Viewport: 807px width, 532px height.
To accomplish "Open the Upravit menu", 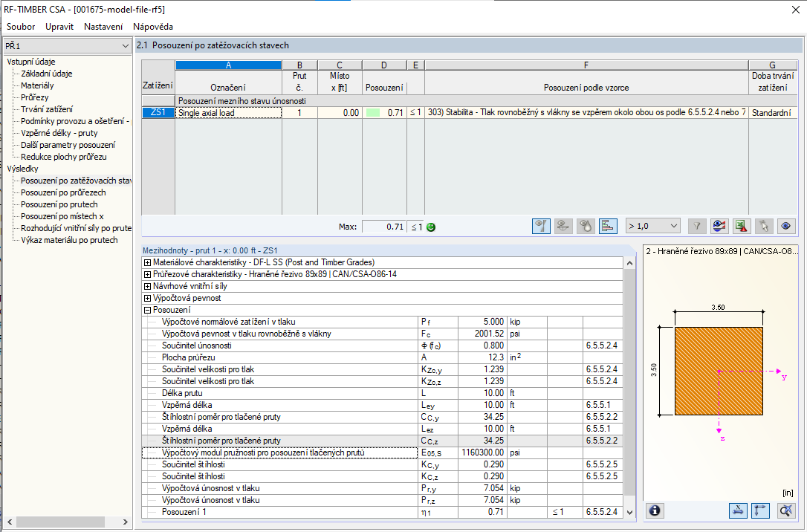I will tap(59, 27).
